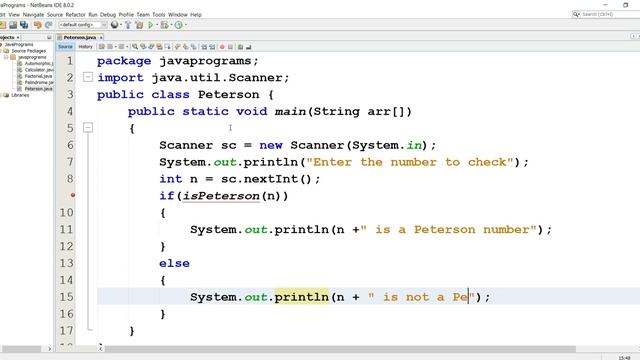Viewport: 640px width, 360px height.
Task: Select Calculator.java in Projects tree
Action: [x=36, y=70]
